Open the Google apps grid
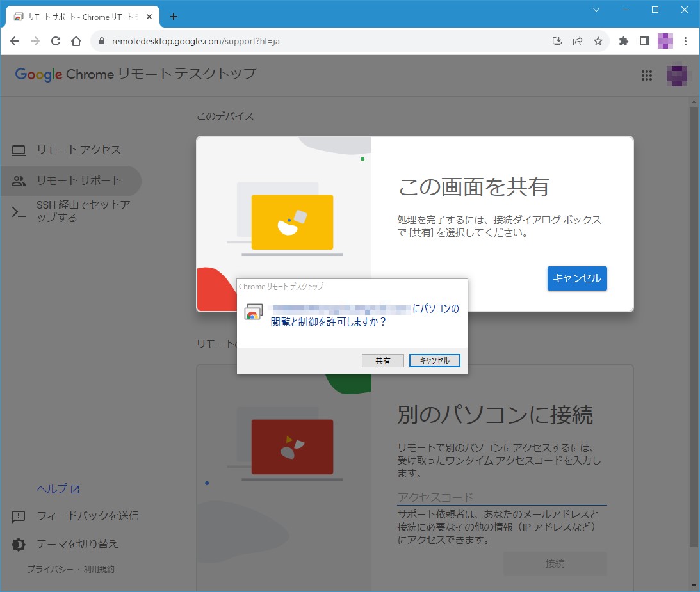Screen dimensions: 700x592 coord(647,76)
